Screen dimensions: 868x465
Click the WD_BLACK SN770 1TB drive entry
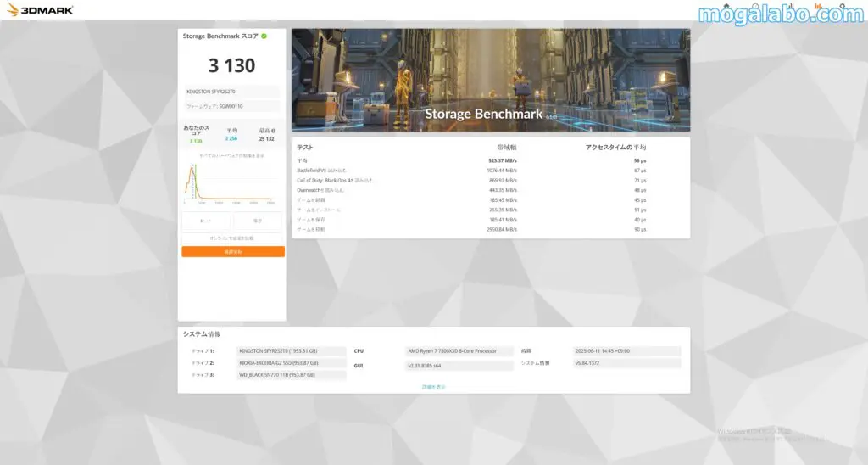click(x=292, y=374)
